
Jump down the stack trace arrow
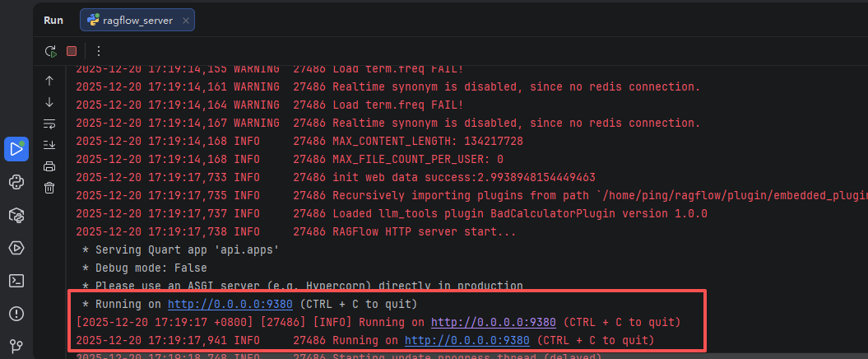pos(49,102)
